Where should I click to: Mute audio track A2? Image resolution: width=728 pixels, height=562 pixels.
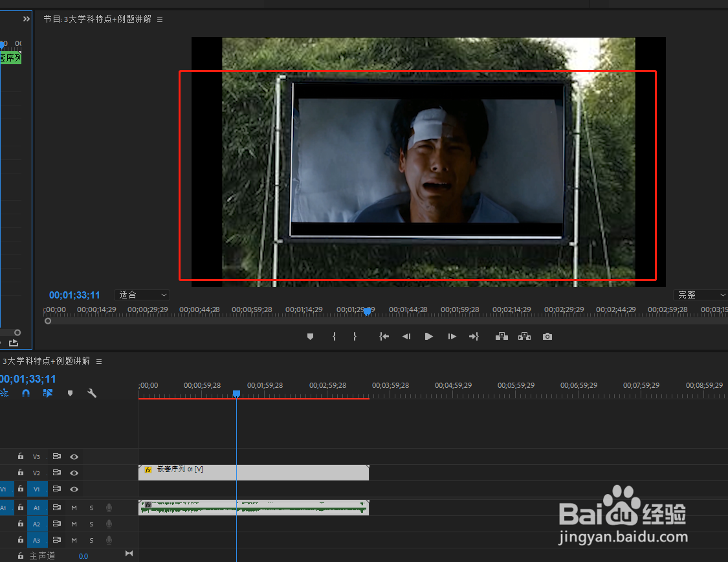click(74, 524)
